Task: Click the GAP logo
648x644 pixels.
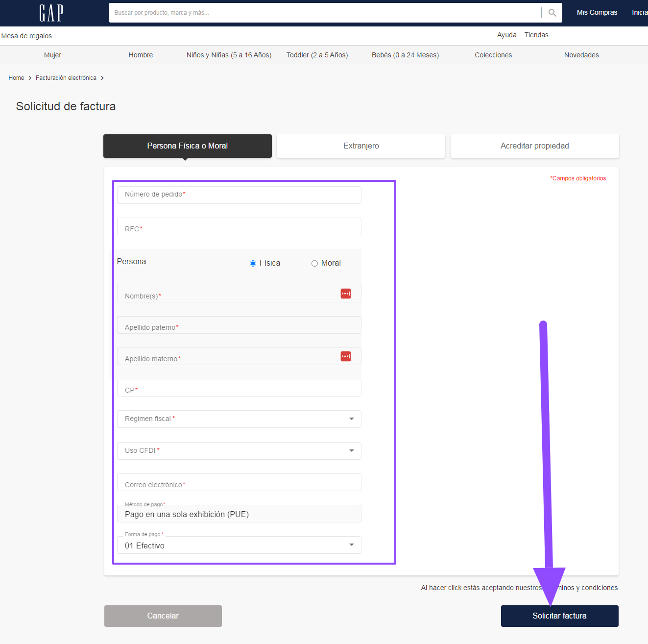Action: (51, 13)
